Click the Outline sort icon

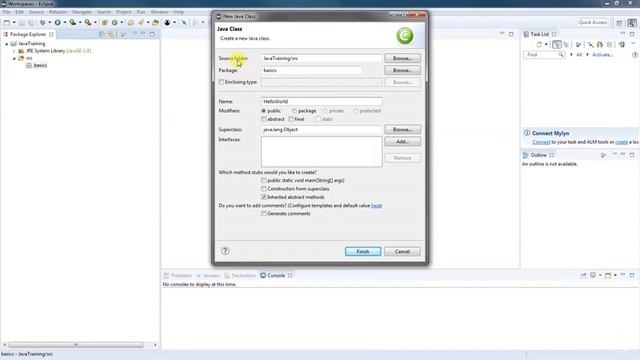coord(603,155)
